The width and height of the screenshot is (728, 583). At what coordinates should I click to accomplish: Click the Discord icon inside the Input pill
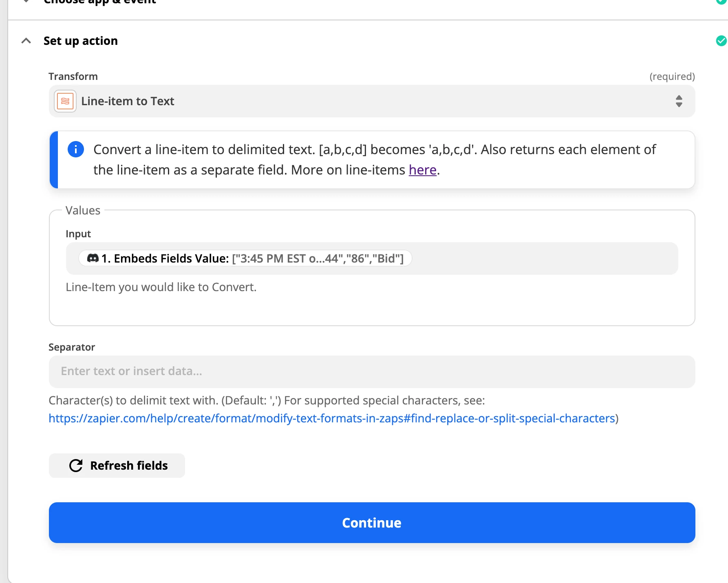click(x=93, y=258)
